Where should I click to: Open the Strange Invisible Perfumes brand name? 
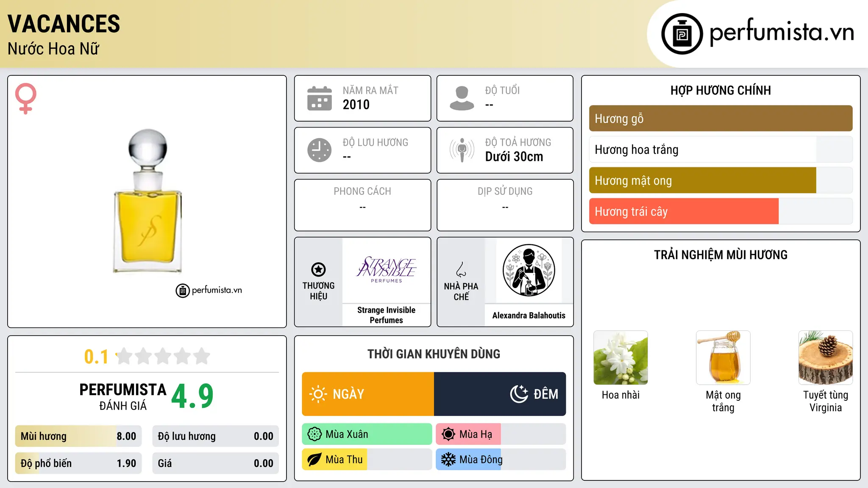386,315
